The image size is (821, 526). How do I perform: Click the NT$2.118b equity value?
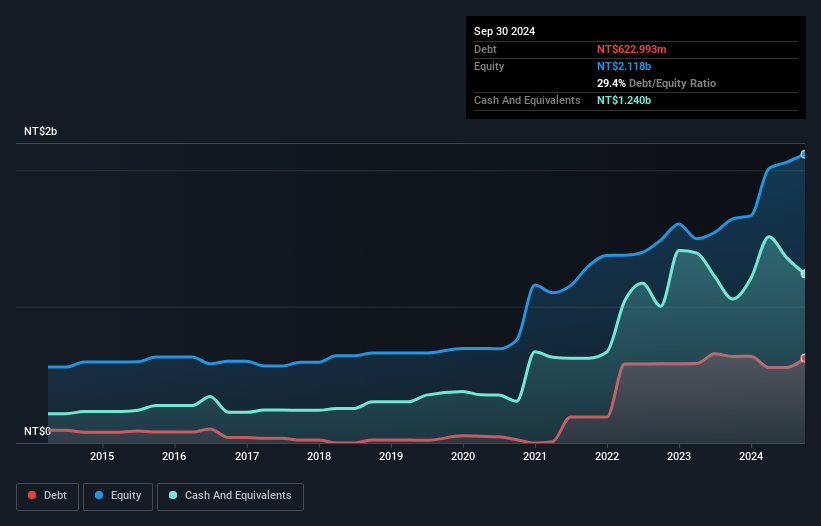[x=624, y=66]
